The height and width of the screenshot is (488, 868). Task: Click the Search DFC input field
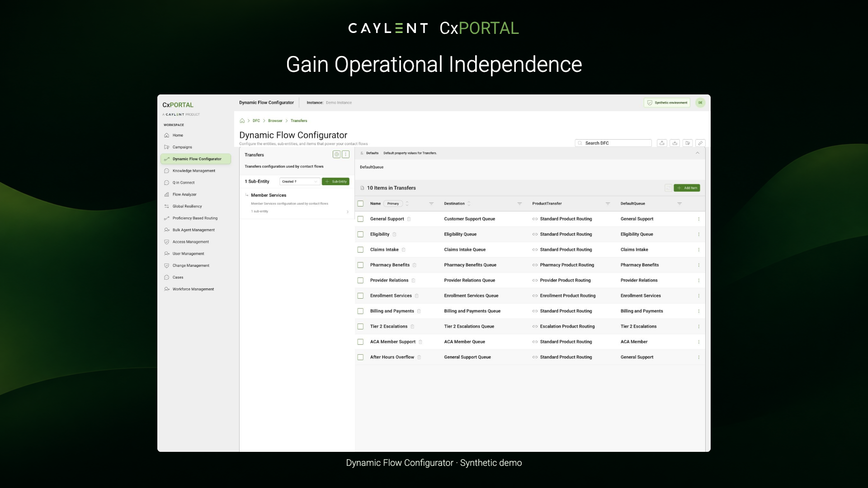point(613,143)
